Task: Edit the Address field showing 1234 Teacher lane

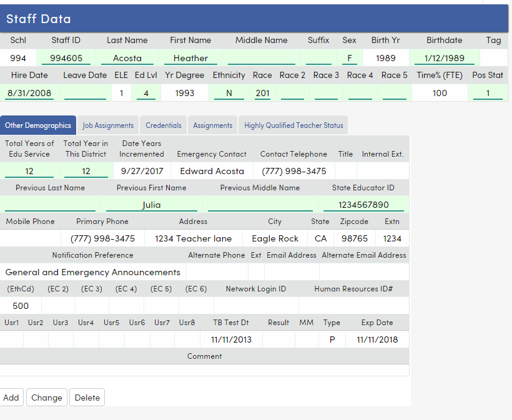Action: (x=194, y=238)
